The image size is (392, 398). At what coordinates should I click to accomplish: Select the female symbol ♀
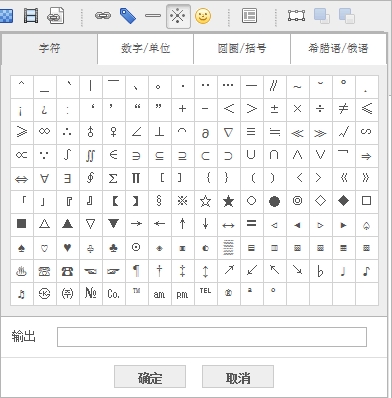pos(113,132)
